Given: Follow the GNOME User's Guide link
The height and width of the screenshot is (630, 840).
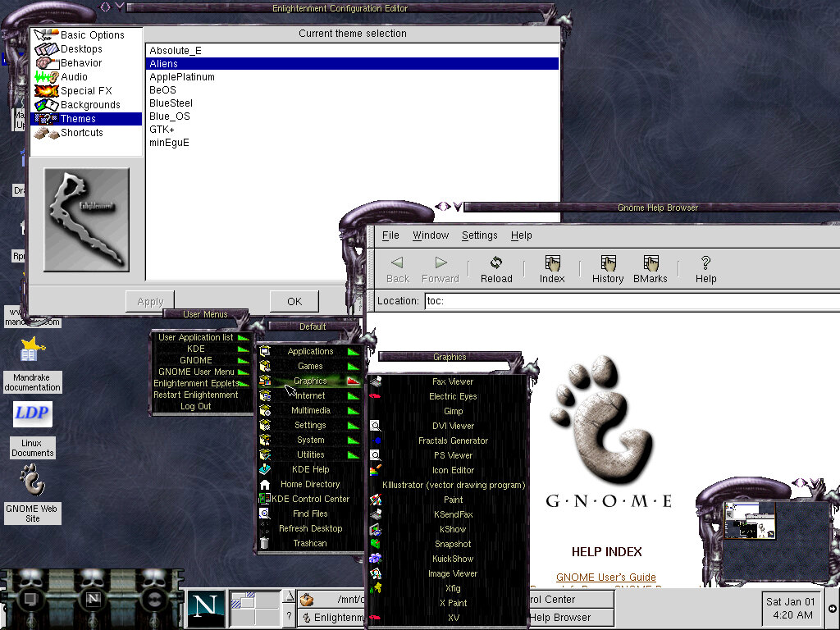Looking at the screenshot, I should pyautogui.click(x=605, y=577).
